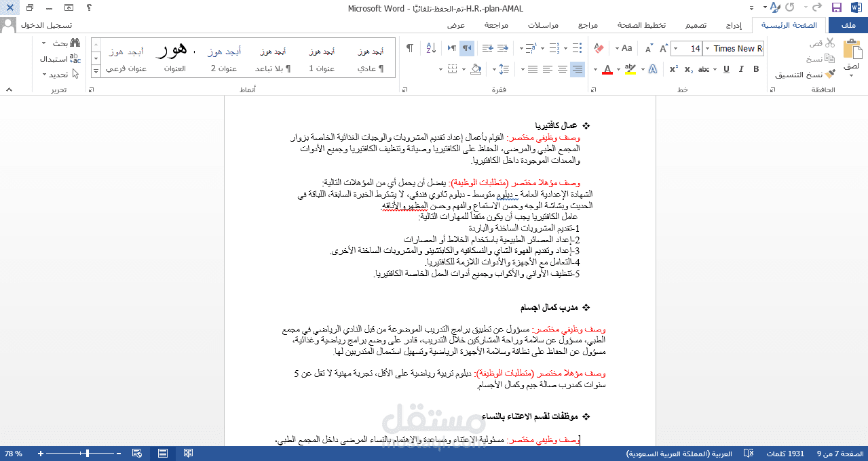Click the Paste clipboard icon
This screenshot has height=461, width=868.
click(x=852, y=49)
